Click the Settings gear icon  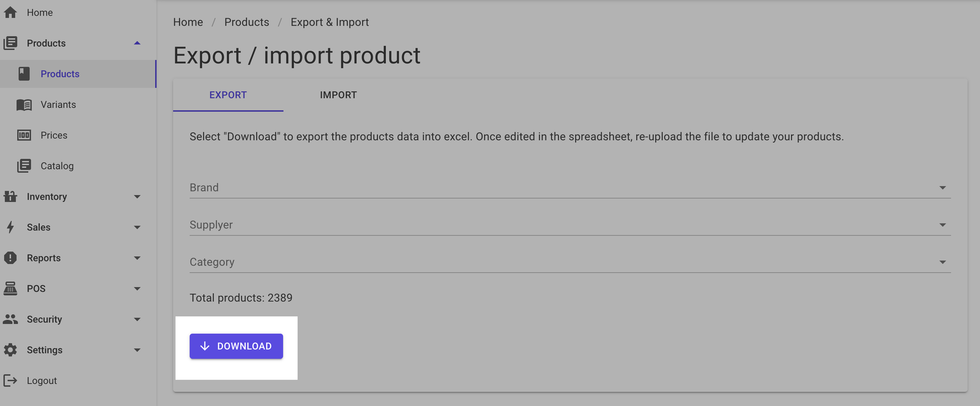point(10,350)
